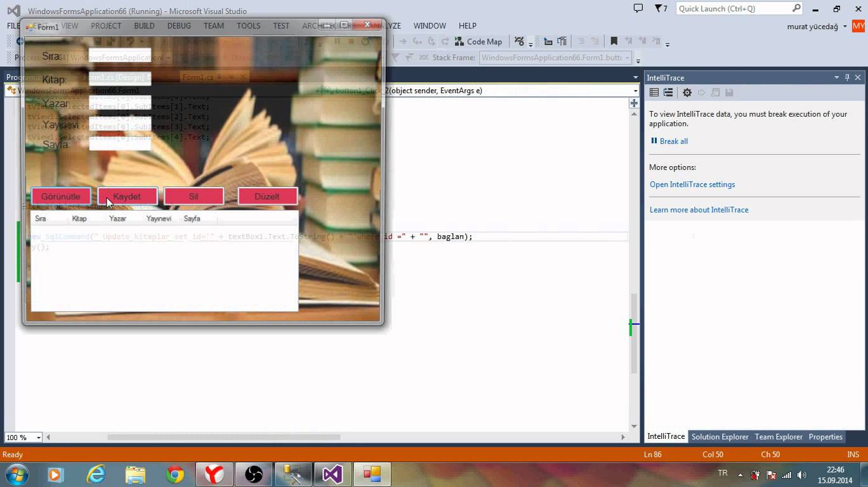868x487 pixels.
Task: Open Code Map from the toolbar
Action: (478, 42)
